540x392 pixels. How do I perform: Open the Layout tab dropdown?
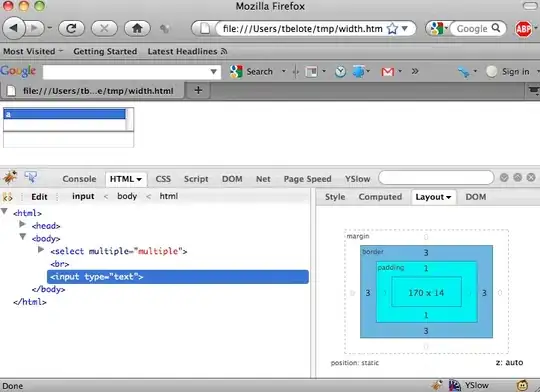click(x=433, y=197)
